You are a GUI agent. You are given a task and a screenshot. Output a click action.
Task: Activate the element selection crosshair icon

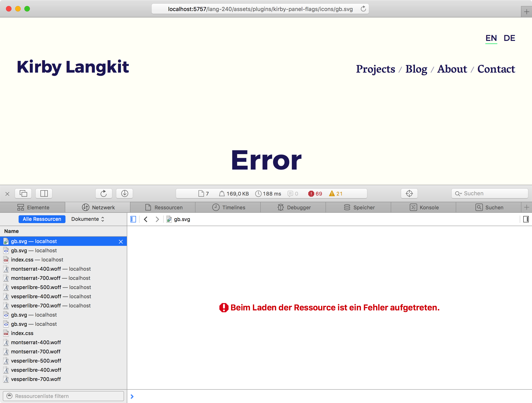(x=409, y=193)
